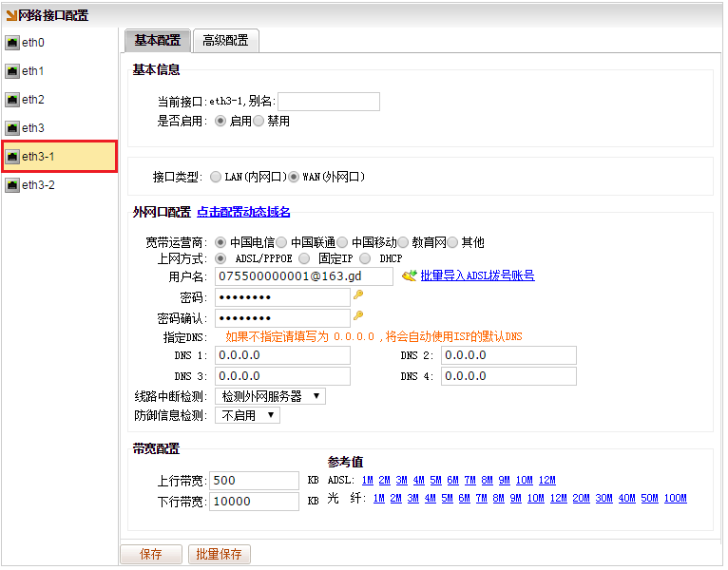Choose LAN (内网口) interface type
Viewport: 728px width, 570px height.
215,177
